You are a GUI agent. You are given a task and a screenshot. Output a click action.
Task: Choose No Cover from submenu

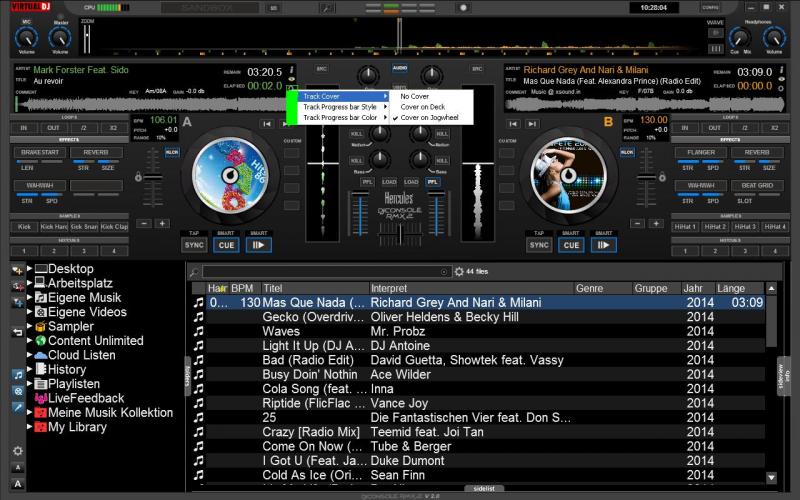(415, 96)
